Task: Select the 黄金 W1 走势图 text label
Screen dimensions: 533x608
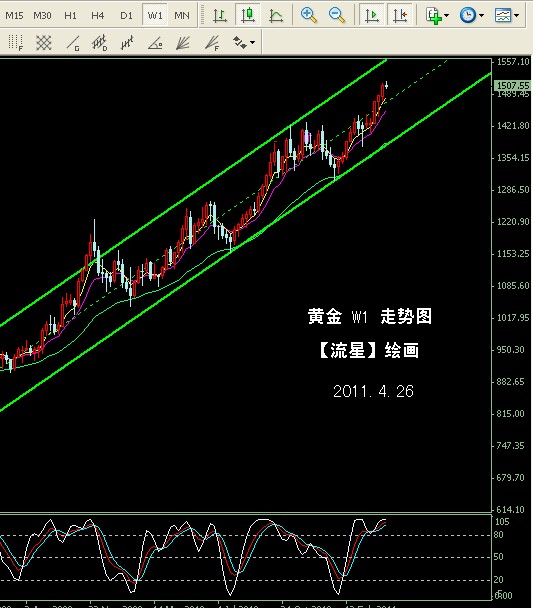Action: [369, 316]
